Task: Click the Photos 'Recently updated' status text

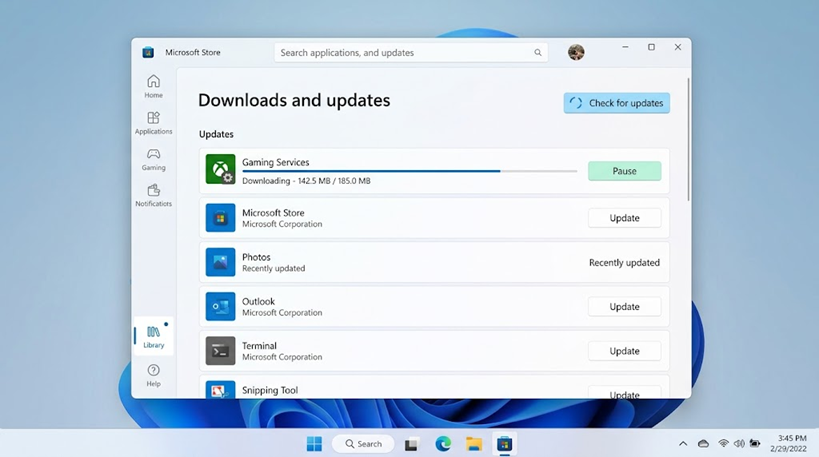Action: 624,262
